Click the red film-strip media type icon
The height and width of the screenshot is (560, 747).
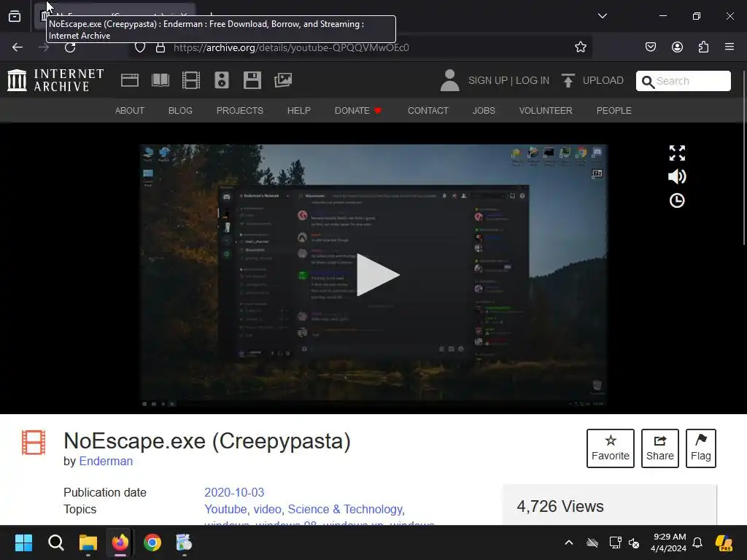point(34,443)
